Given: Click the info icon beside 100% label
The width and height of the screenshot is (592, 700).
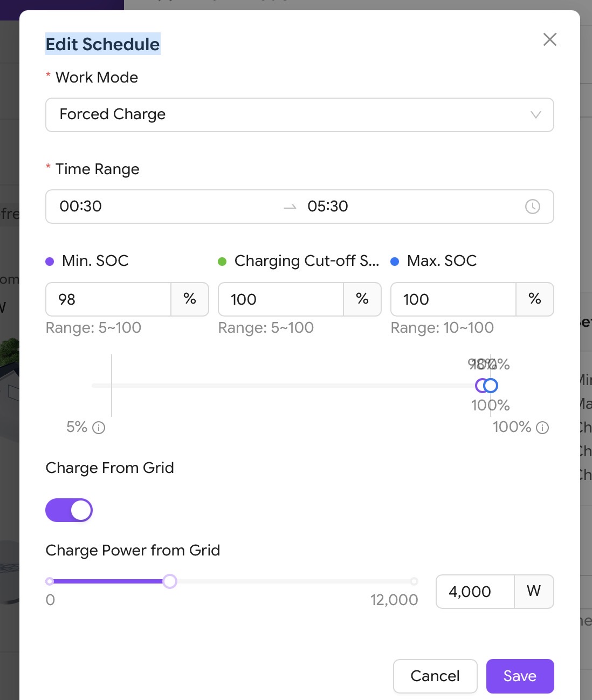Looking at the screenshot, I should click(x=542, y=428).
